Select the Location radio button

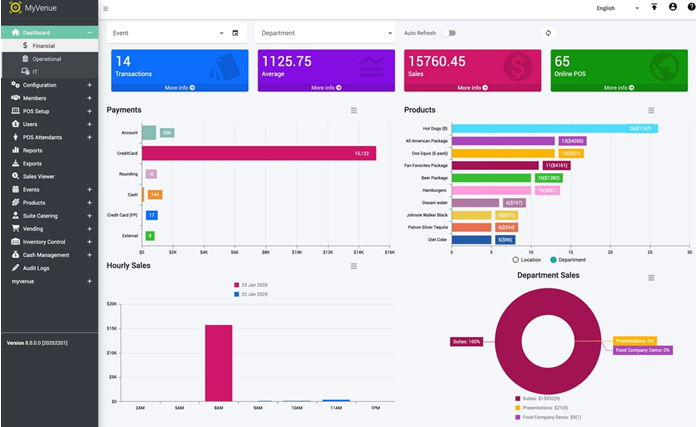point(517,259)
